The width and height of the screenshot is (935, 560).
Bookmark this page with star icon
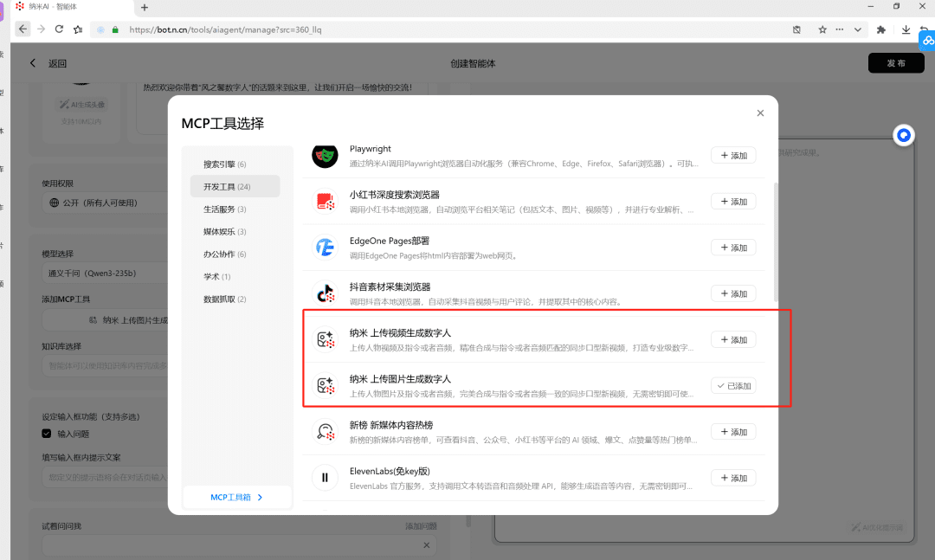point(822,29)
